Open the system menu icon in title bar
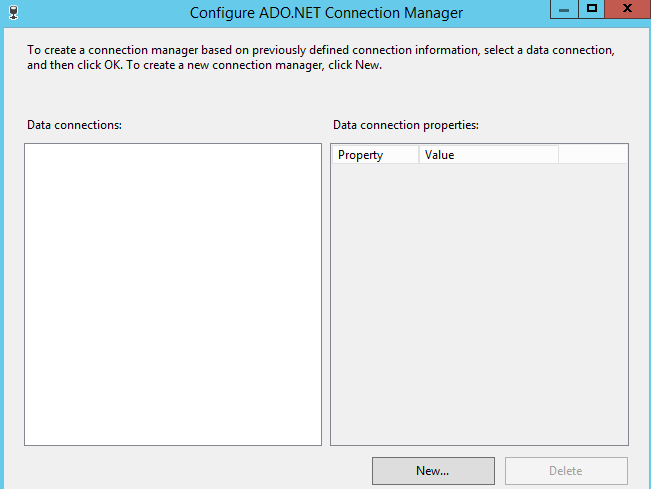The height and width of the screenshot is (489, 651). tap(11, 12)
